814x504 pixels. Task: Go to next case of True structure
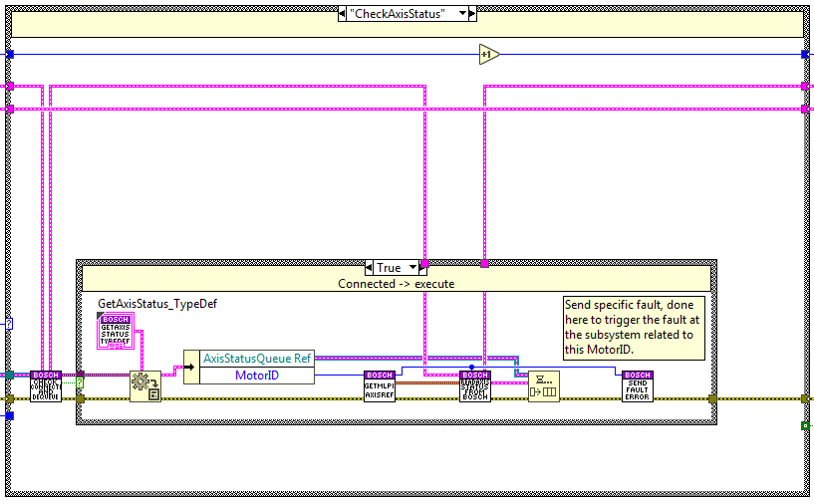click(423, 268)
